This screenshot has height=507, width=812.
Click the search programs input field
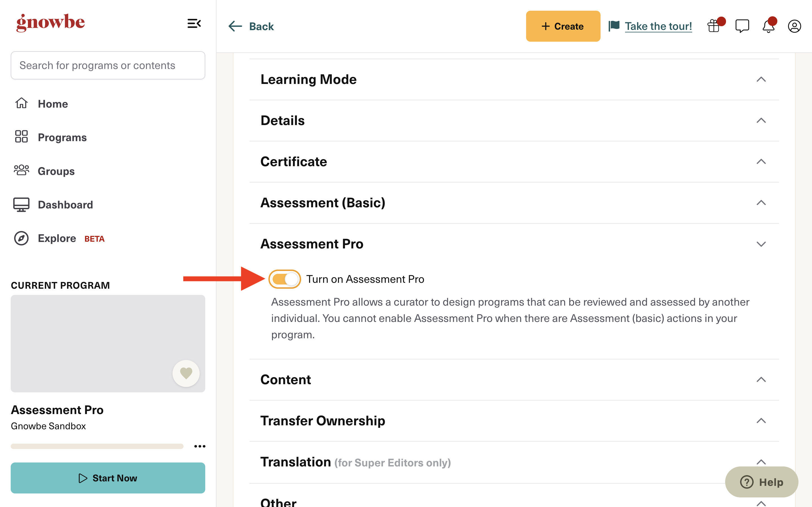[108, 65]
